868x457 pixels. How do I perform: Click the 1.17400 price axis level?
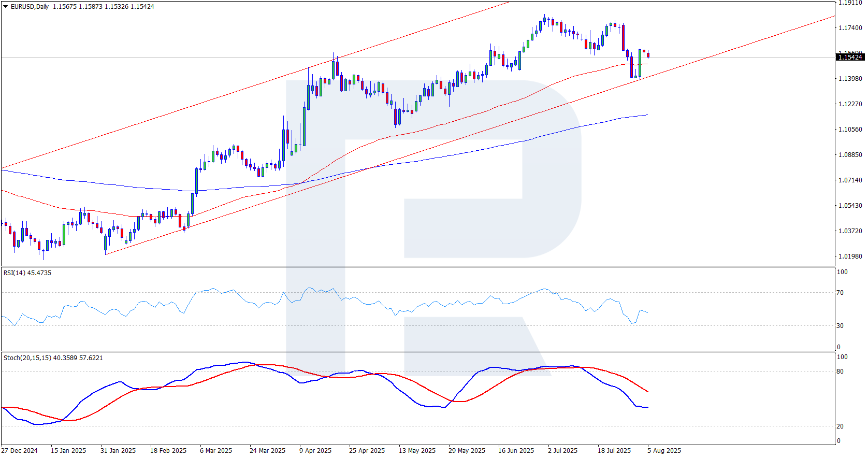point(850,28)
